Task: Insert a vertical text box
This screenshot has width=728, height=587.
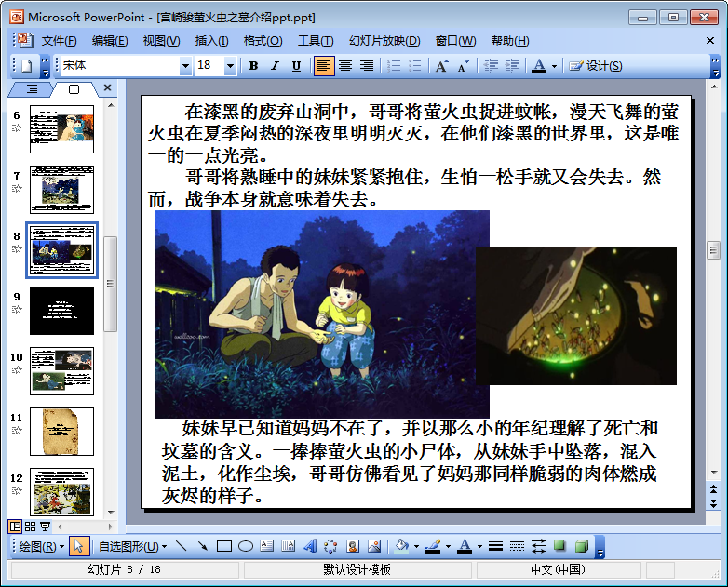Action: 289,546
